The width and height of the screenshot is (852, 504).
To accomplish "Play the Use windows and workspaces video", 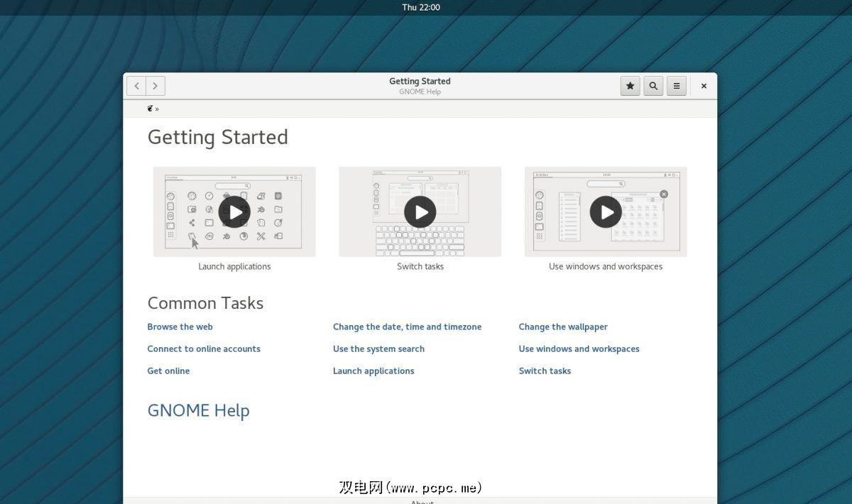I will point(606,212).
